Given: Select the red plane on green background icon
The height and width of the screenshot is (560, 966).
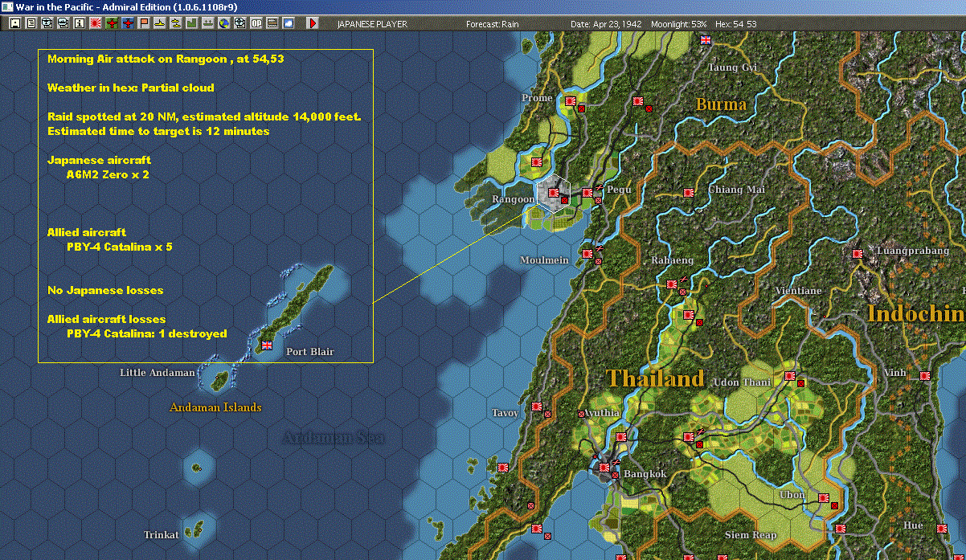Looking at the screenshot, I should click(x=112, y=23).
